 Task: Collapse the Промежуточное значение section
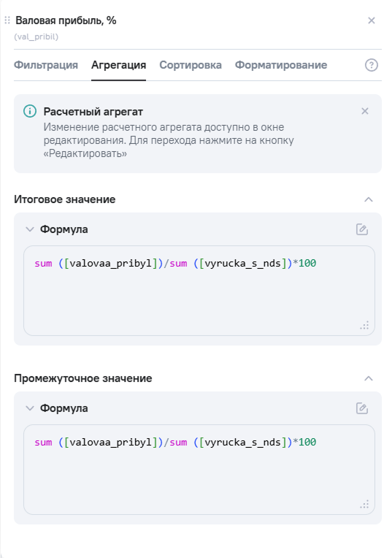pyautogui.click(x=369, y=378)
